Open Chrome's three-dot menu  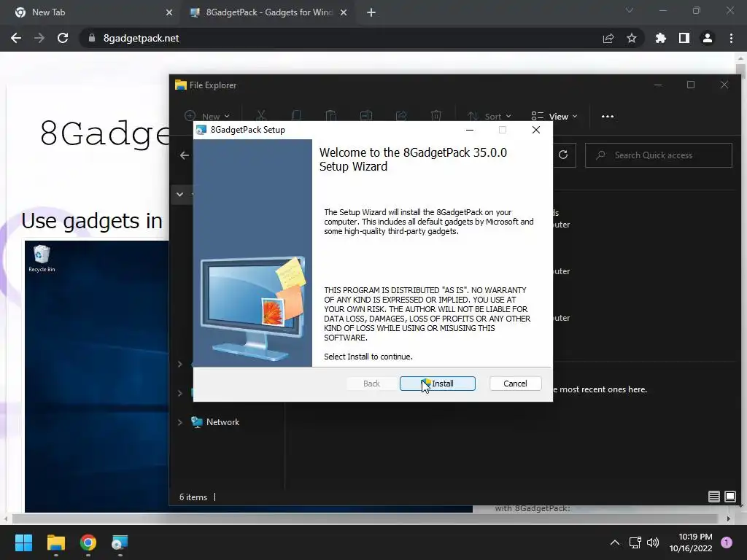point(731,38)
